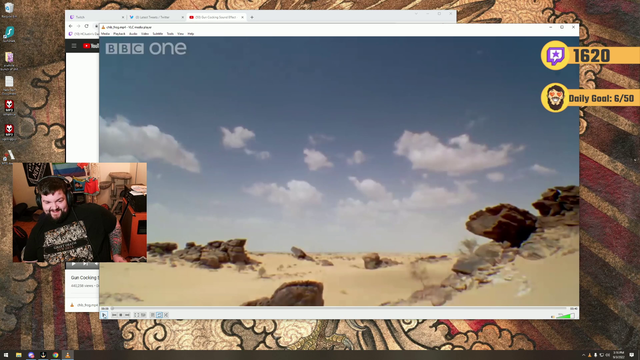Open Windows Start menu
This screenshot has width=640, height=360.
pyautogui.click(x=6, y=355)
